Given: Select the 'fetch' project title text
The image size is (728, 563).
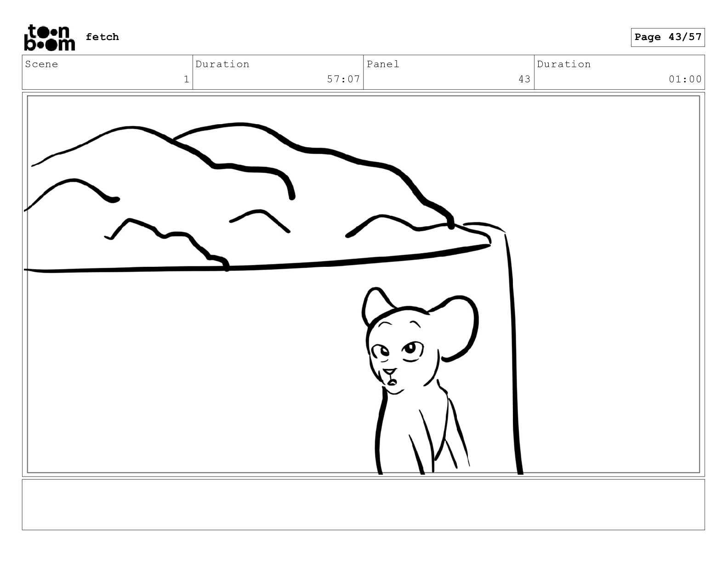Looking at the screenshot, I should 102,37.
